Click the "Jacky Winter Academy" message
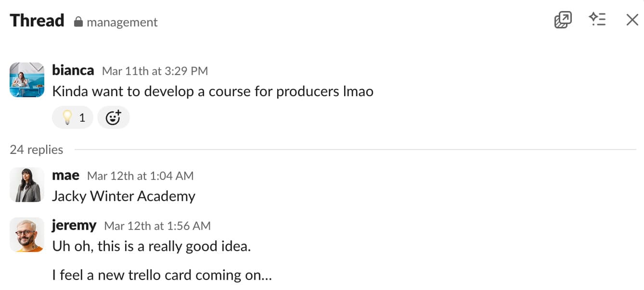The image size is (644, 290). [x=123, y=196]
